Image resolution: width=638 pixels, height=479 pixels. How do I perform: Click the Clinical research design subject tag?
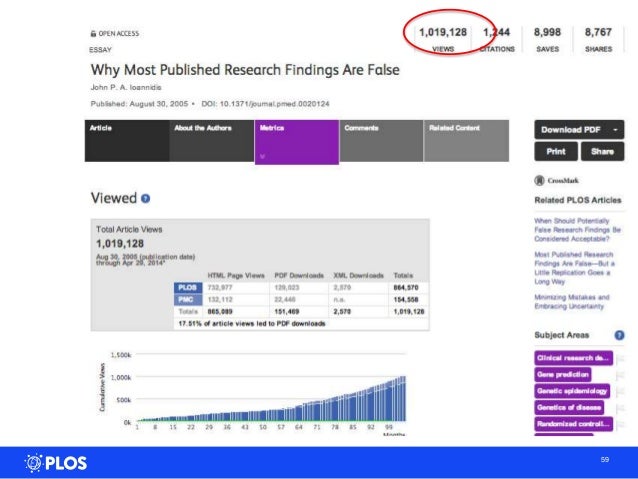click(x=573, y=358)
